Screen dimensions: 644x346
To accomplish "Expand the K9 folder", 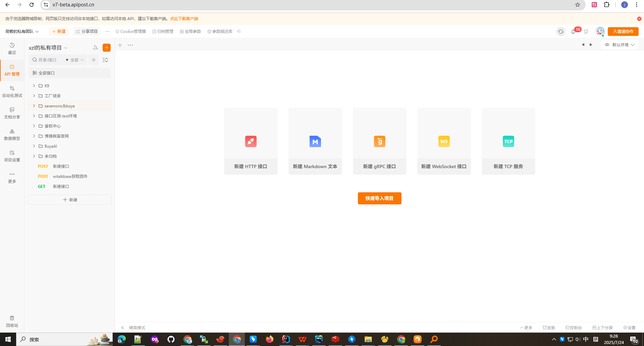I will (x=34, y=86).
